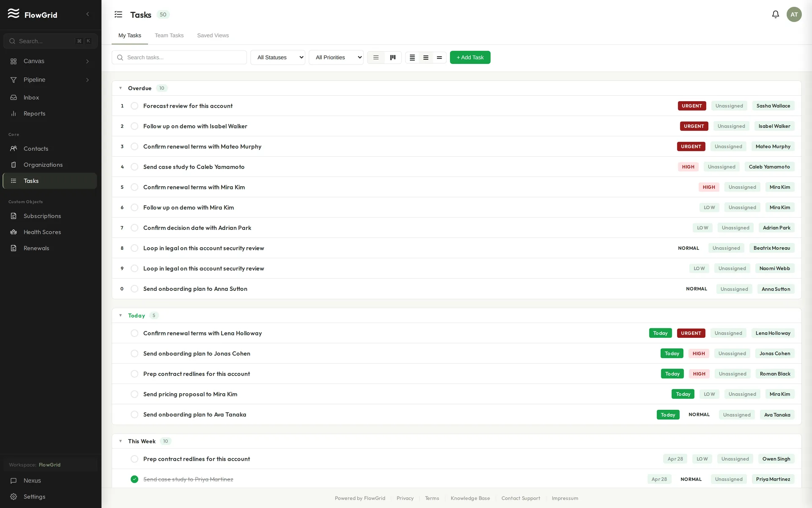
Task: Open the Saved Views tab
Action: click(x=213, y=36)
